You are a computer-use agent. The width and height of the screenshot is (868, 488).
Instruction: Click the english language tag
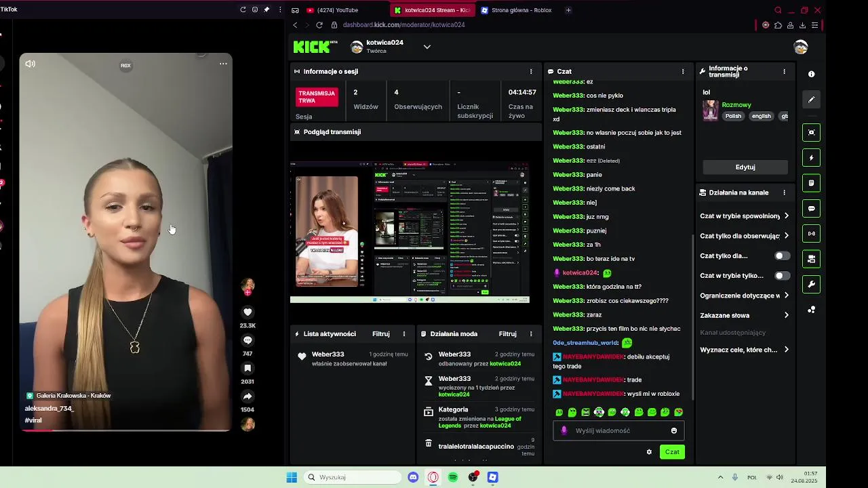point(761,116)
